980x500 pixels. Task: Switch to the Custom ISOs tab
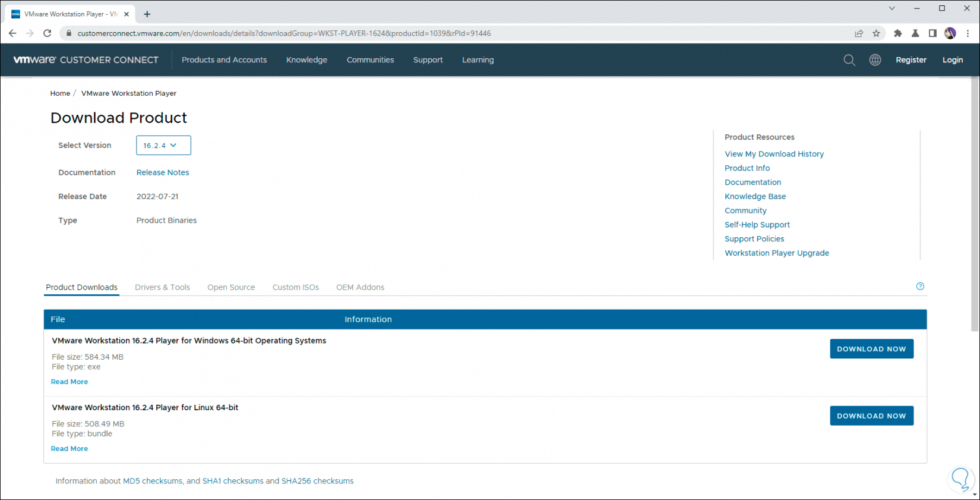296,287
